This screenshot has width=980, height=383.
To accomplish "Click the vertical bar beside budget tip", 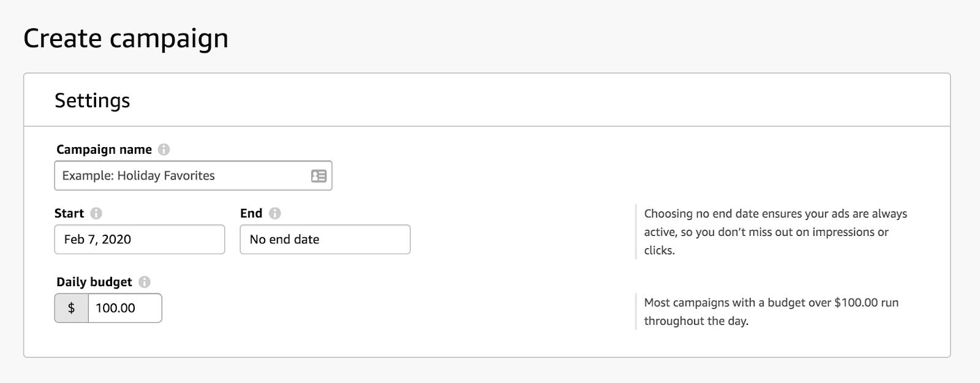I will (x=636, y=311).
